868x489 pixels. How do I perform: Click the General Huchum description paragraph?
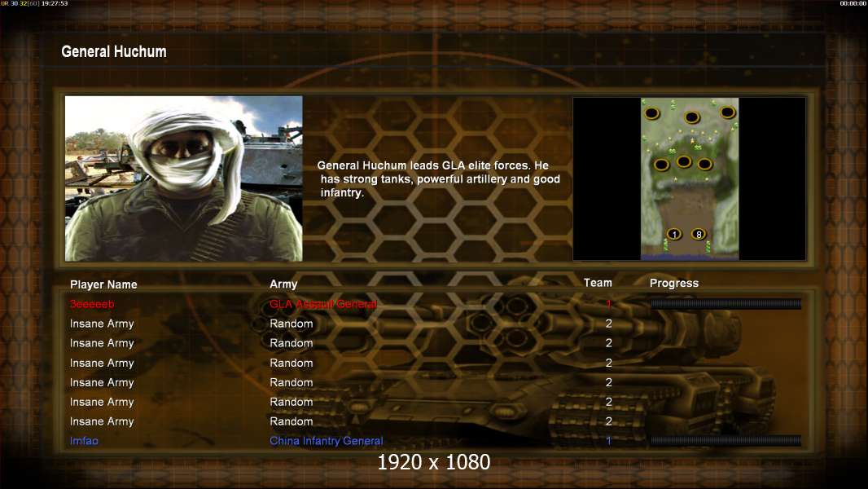439,178
